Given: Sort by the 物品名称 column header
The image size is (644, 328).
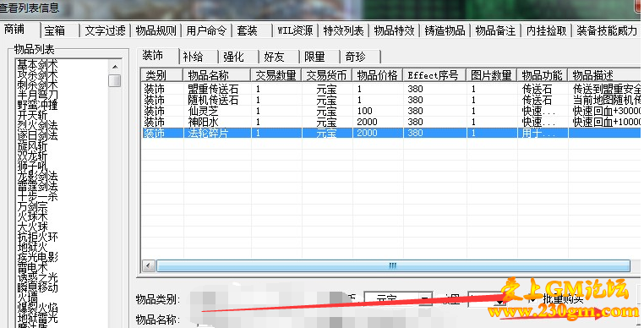Looking at the screenshot, I should pyautogui.click(x=217, y=75).
